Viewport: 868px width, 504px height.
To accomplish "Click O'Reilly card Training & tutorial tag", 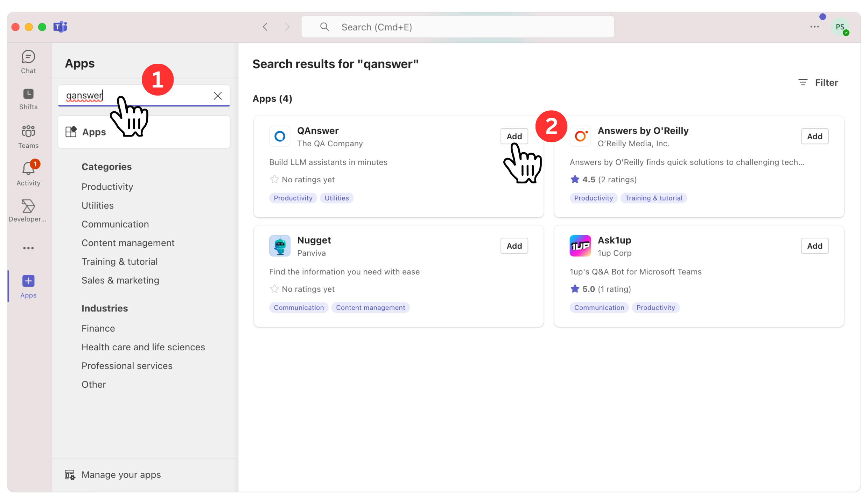I will tap(653, 198).
